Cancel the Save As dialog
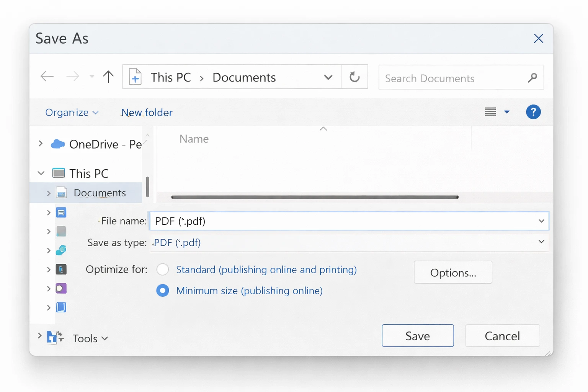Image resolution: width=588 pixels, height=392 pixels. click(503, 336)
